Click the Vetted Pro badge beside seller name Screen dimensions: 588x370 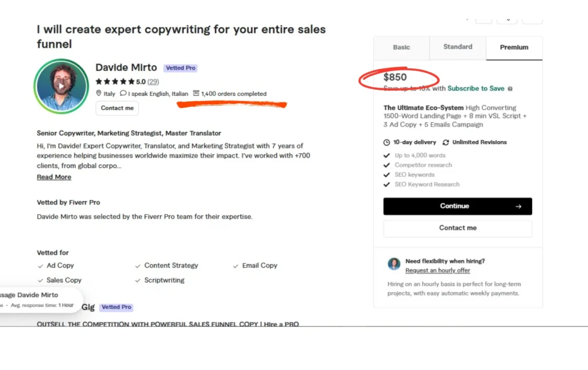180,68
